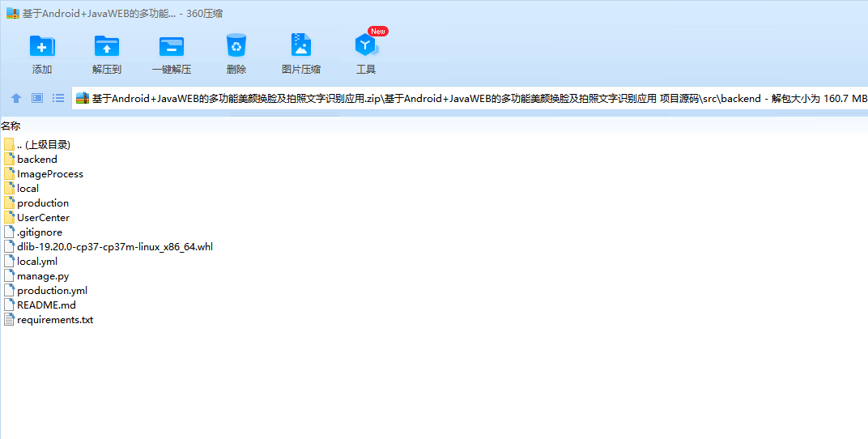Select the UserCenter folder icon

[x=9, y=217]
